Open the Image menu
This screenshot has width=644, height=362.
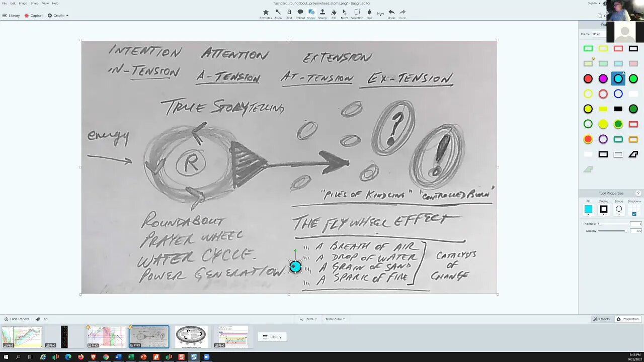pos(23,4)
